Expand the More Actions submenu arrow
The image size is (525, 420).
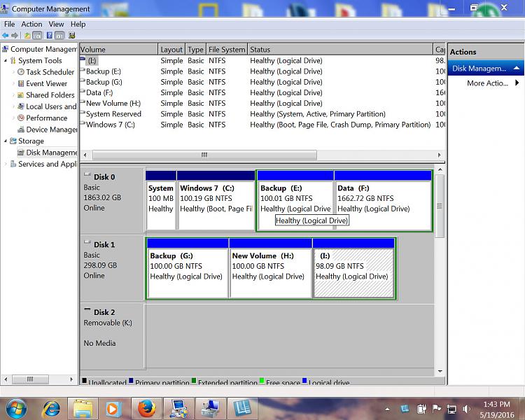(x=517, y=83)
